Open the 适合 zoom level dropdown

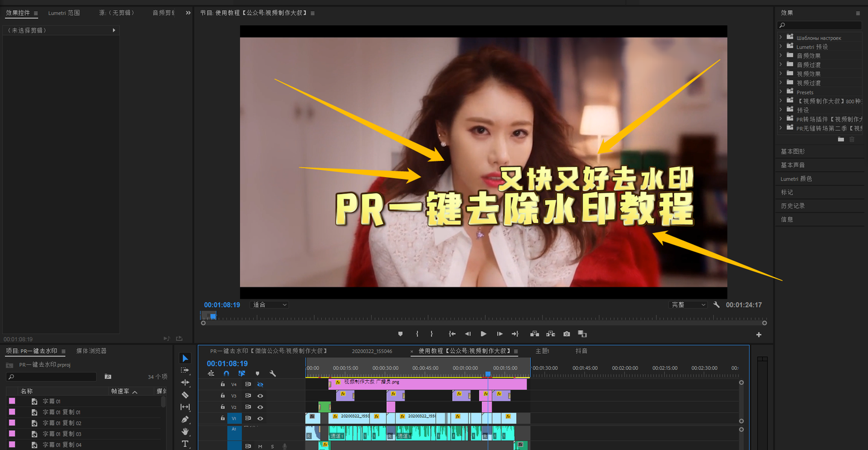(x=270, y=305)
